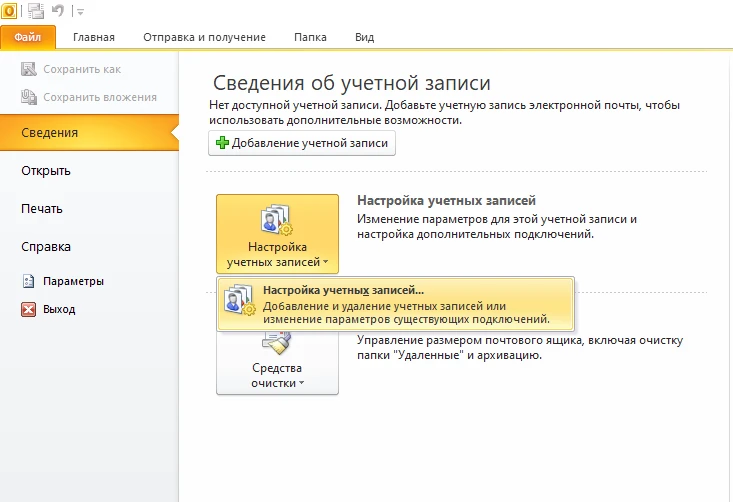Click the Undo arrow in quick access toolbar
The width and height of the screenshot is (733, 502).
pos(58,10)
